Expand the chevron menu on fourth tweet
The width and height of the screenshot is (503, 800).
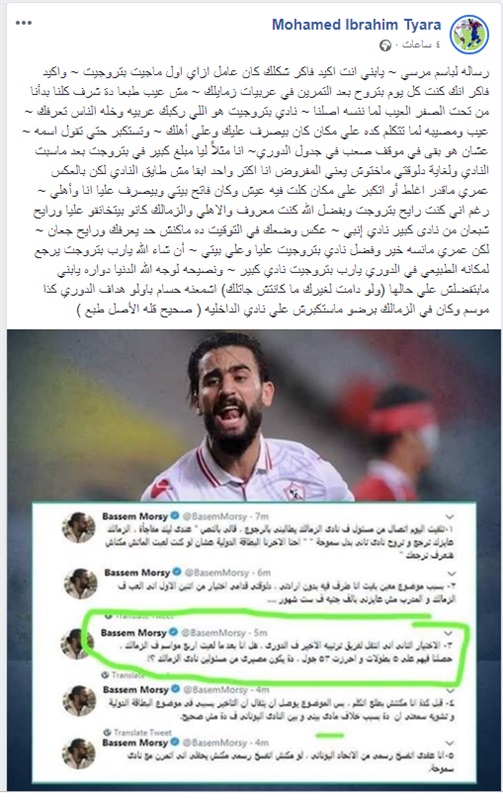tap(450, 690)
